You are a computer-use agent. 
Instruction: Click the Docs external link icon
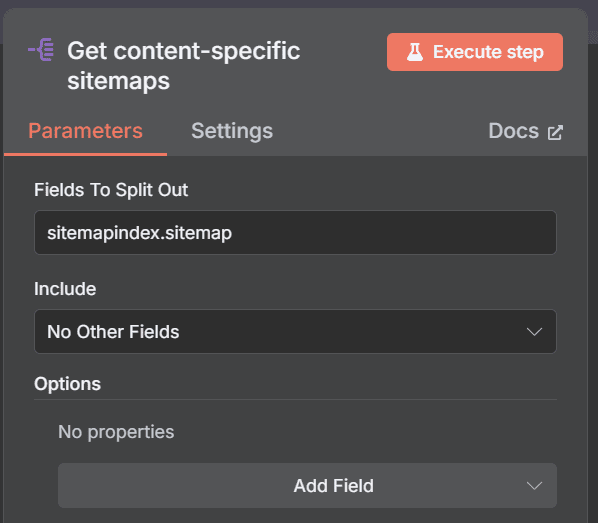[555, 132]
